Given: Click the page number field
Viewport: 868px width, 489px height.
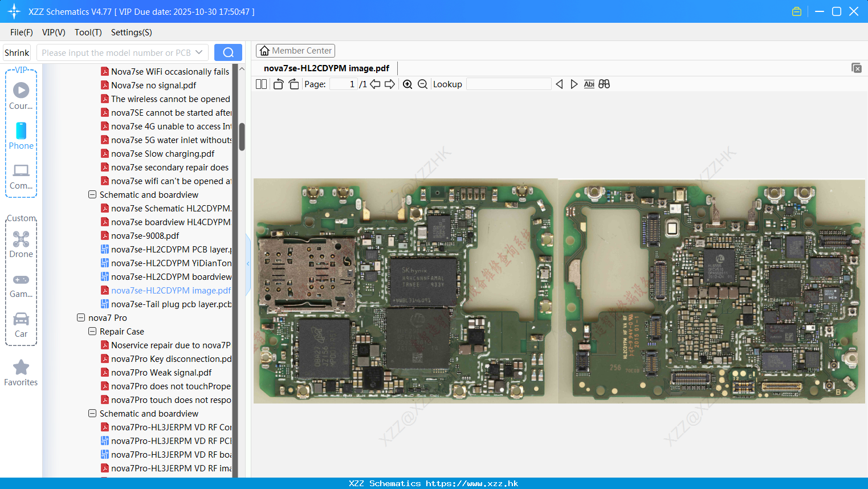Looking at the screenshot, I should coord(343,84).
